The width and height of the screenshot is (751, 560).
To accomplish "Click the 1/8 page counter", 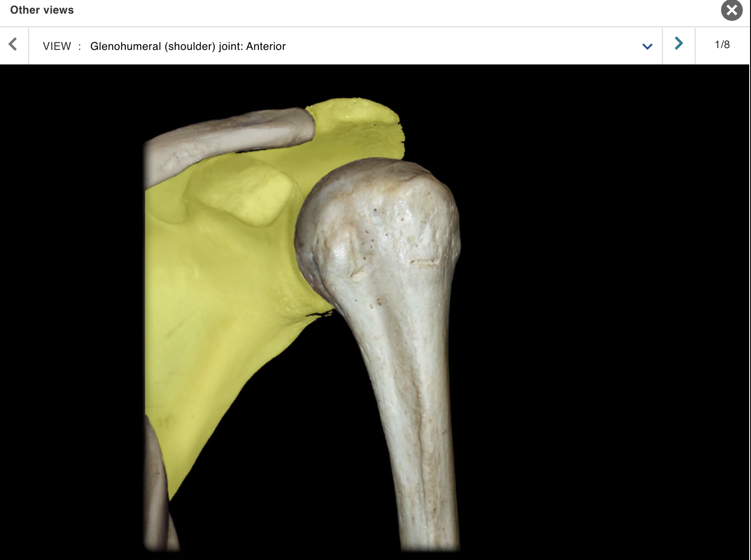I will tap(721, 44).
